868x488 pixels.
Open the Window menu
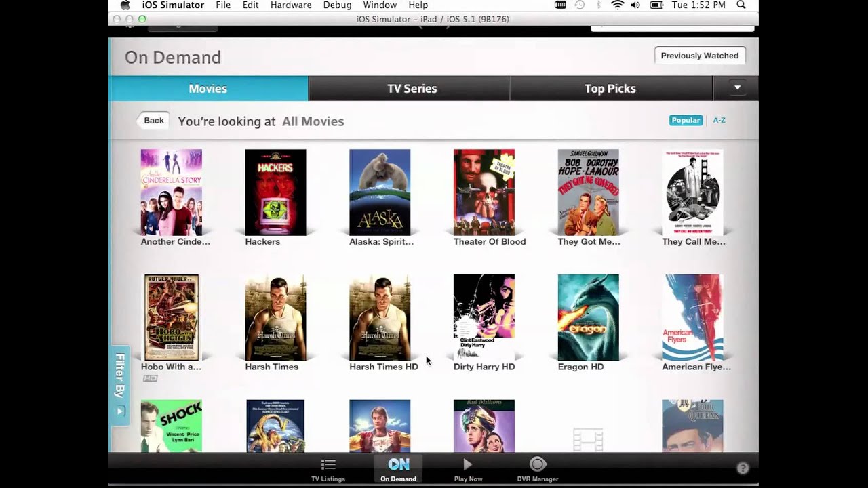[x=380, y=5]
